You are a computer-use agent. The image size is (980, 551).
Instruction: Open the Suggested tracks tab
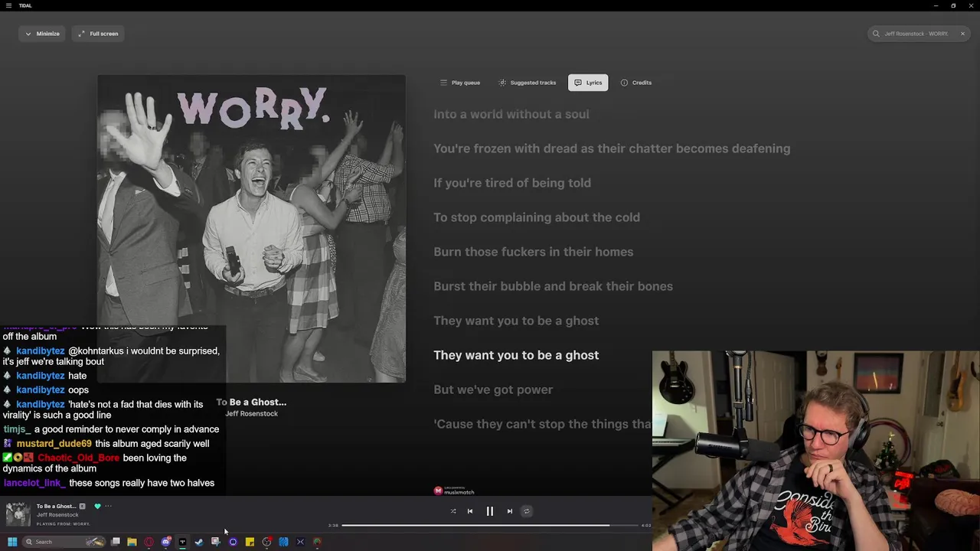tap(528, 83)
